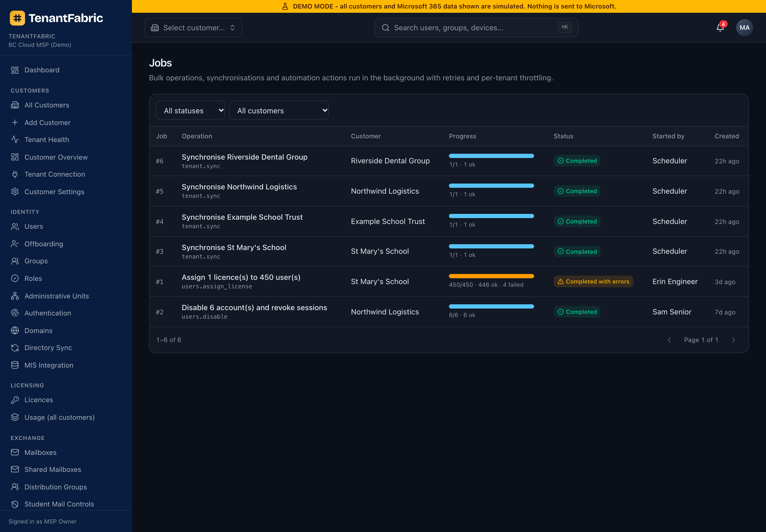The height and width of the screenshot is (532, 766).
Task: Focus the Search users, groups, devices field
Action: (476, 28)
